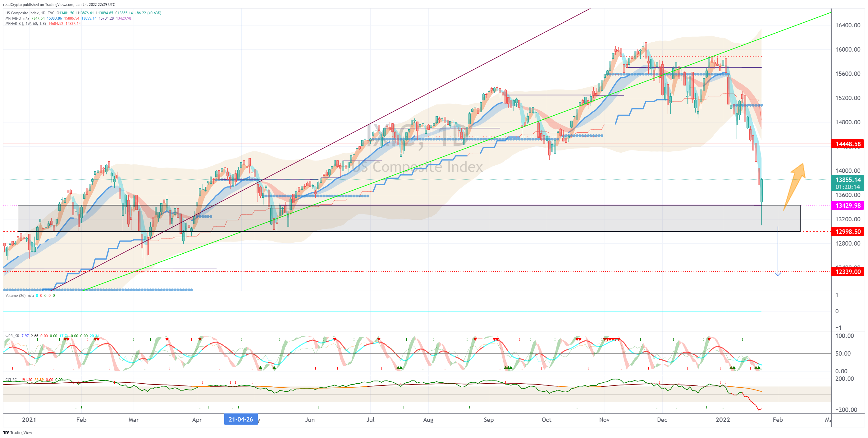
Task: Click the 2021 label on time axis
Action: [x=29, y=420]
